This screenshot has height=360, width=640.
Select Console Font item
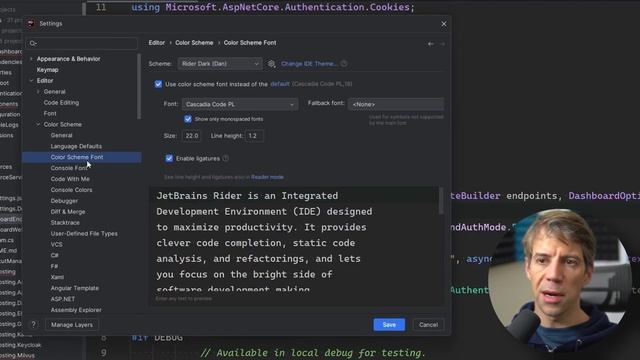pos(69,168)
